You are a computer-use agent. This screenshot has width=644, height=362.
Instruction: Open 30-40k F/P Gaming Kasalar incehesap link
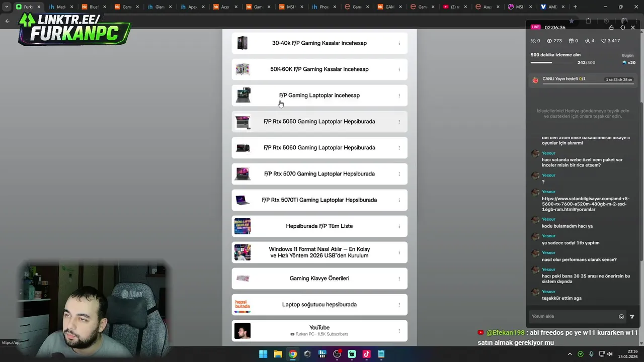[319, 43]
